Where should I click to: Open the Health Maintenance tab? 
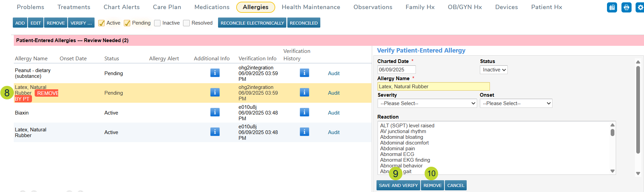(311, 7)
